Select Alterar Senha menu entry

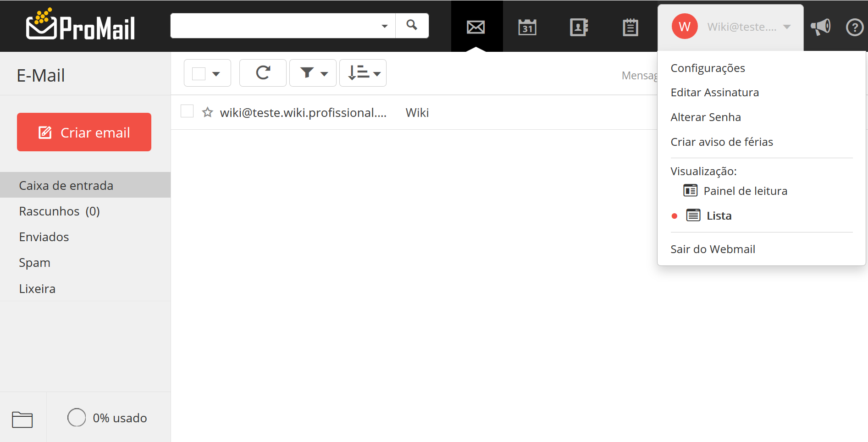pos(705,117)
